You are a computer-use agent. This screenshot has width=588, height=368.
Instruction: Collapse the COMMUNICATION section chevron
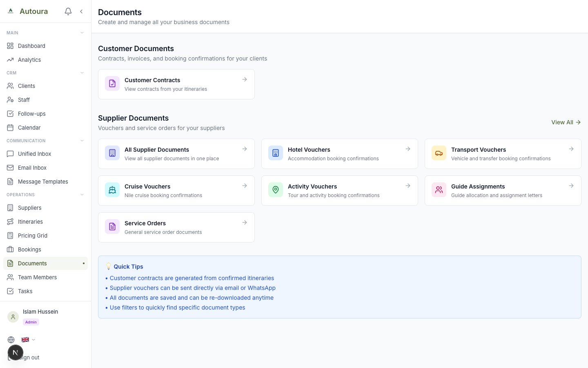coord(82,141)
